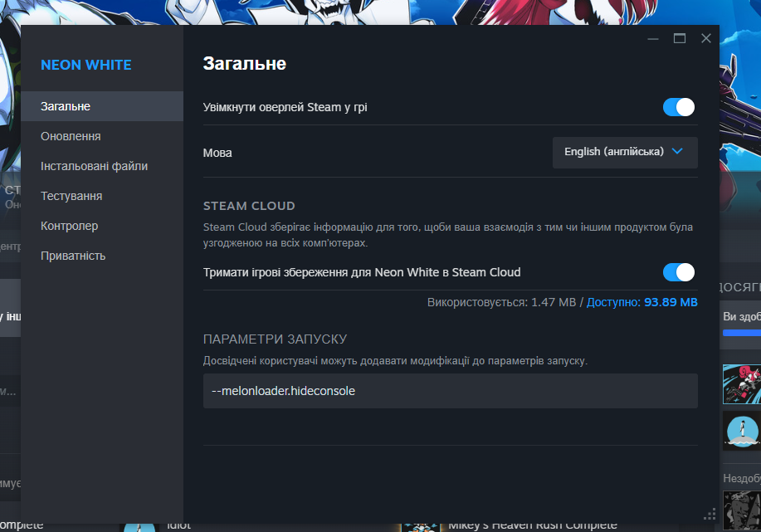Disable the Steam overlay in-game toggle
This screenshot has width=761, height=532.
(x=678, y=107)
